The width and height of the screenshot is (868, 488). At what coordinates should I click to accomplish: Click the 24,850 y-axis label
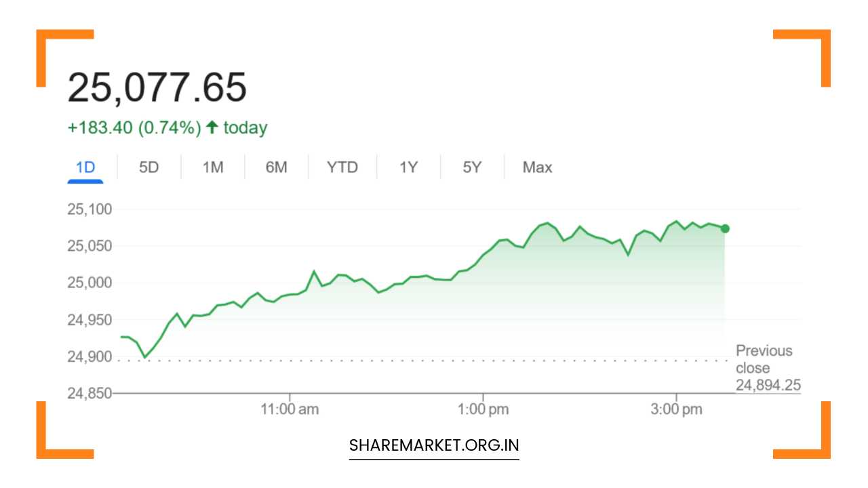[89, 393]
